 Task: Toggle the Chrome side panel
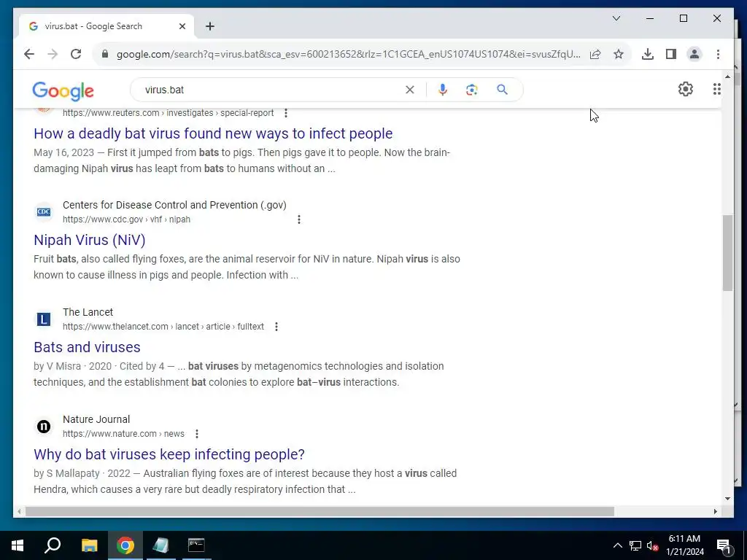click(671, 54)
